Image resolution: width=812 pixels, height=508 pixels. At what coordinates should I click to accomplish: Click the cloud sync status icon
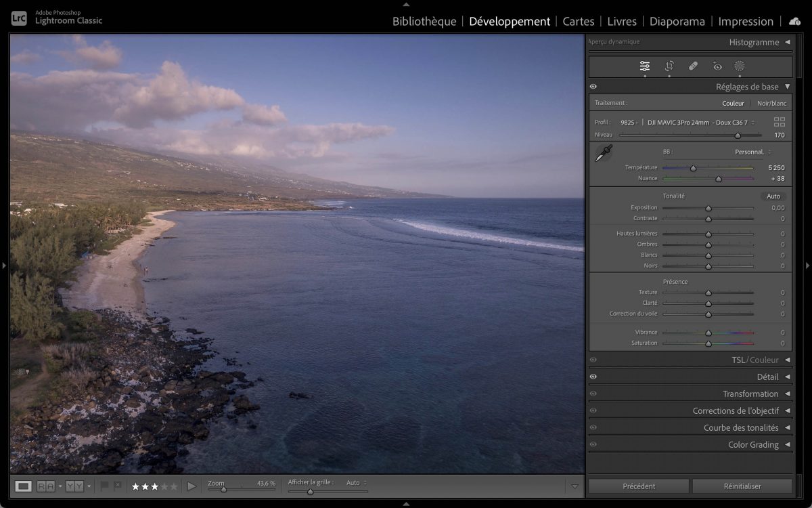point(794,22)
